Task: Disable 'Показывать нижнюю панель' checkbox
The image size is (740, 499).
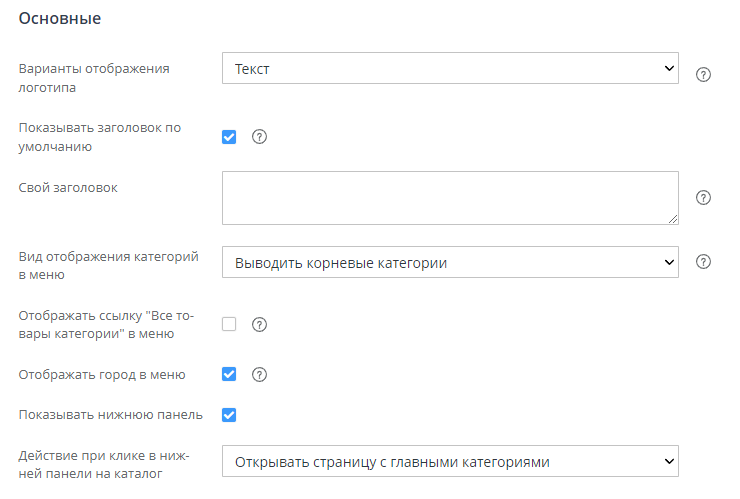Action: point(229,414)
